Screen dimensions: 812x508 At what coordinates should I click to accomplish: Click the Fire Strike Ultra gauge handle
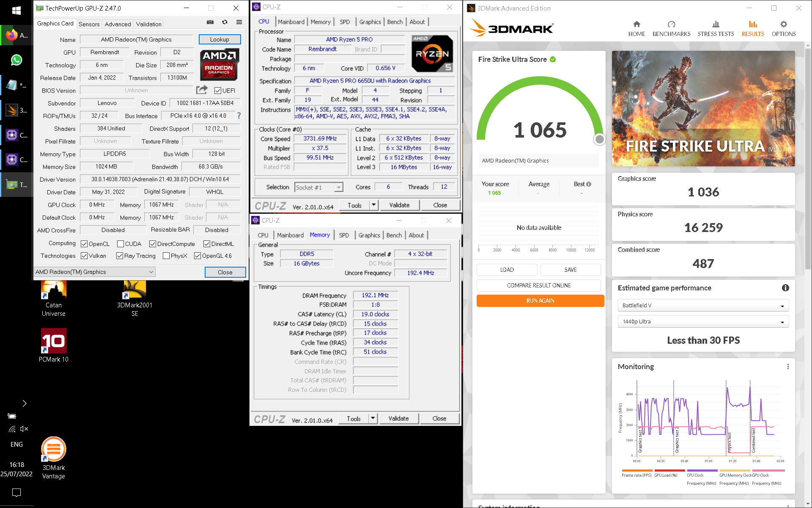599,139
